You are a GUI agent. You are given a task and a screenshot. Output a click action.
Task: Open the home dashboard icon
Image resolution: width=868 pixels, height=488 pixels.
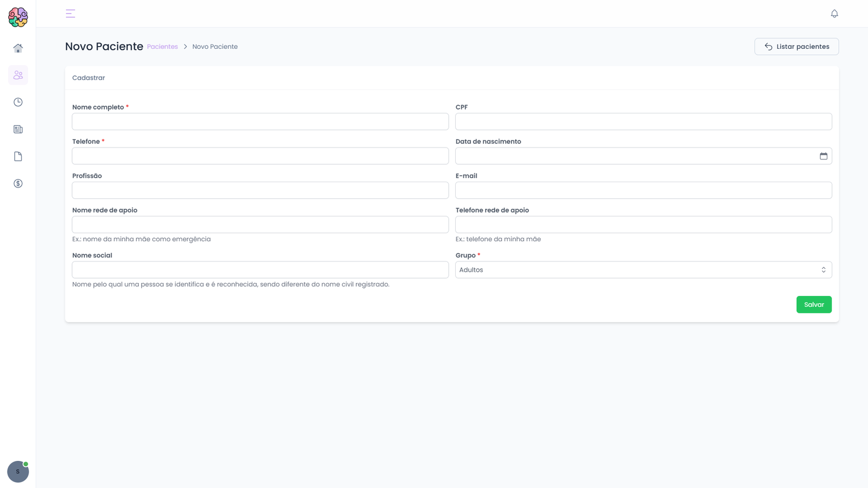pyautogui.click(x=18, y=48)
